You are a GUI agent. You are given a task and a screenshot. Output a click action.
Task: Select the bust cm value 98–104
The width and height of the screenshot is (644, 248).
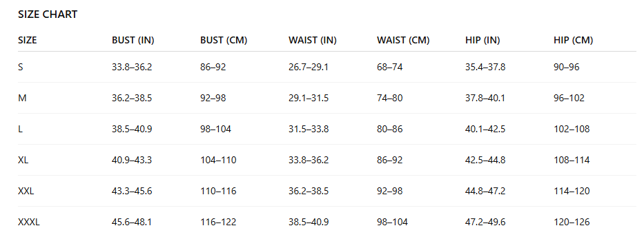(215, 129)
